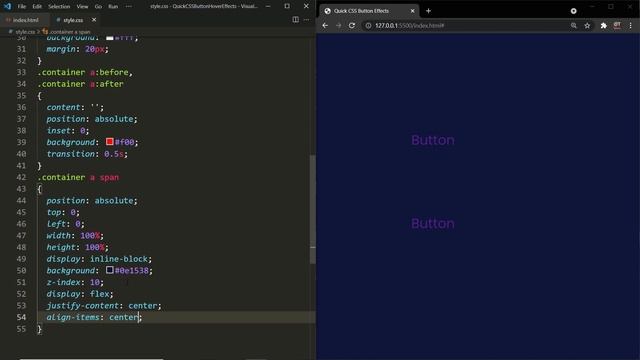Click the 'inset: 0' line
The image size is (640, 360).
(67, 131)
